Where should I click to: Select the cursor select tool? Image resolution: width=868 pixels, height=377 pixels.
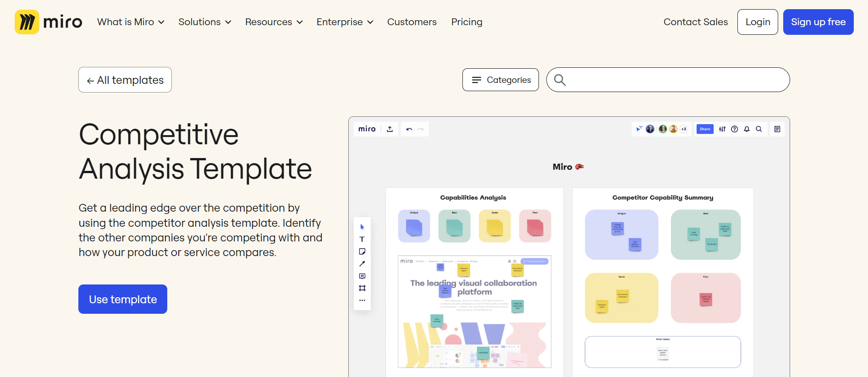362,227
